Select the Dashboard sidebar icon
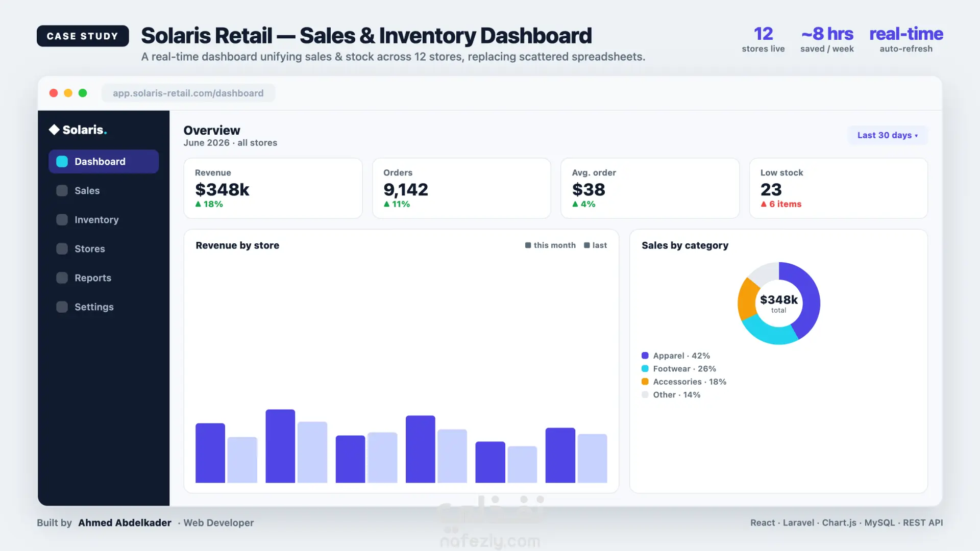 point(62,161)
